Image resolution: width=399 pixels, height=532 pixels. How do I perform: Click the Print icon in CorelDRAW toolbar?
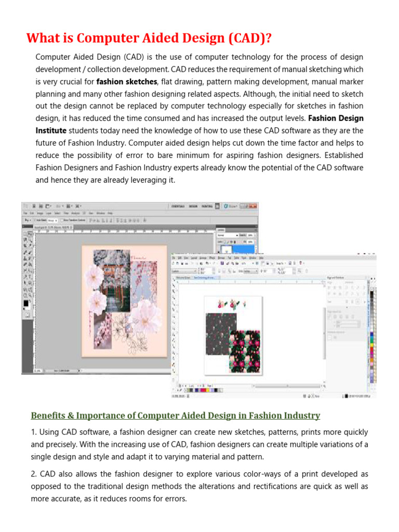point(187,263)
